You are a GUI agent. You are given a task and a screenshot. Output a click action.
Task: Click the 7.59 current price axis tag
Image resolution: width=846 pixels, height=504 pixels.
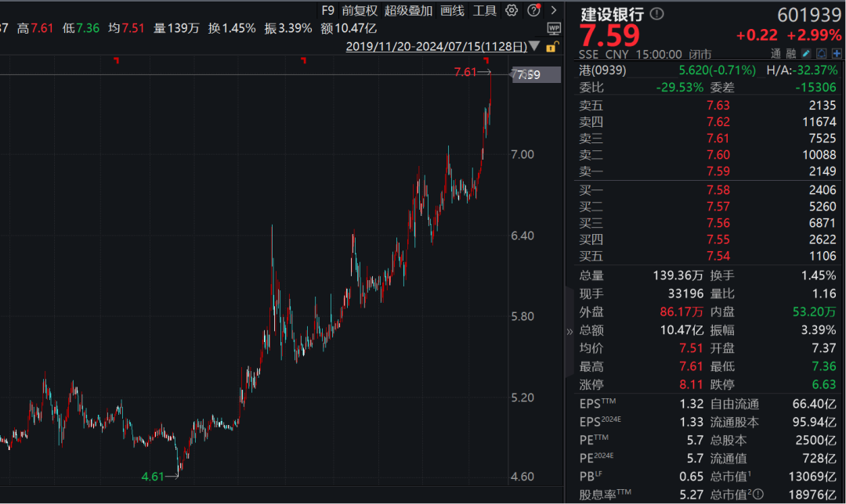[536, 74]
